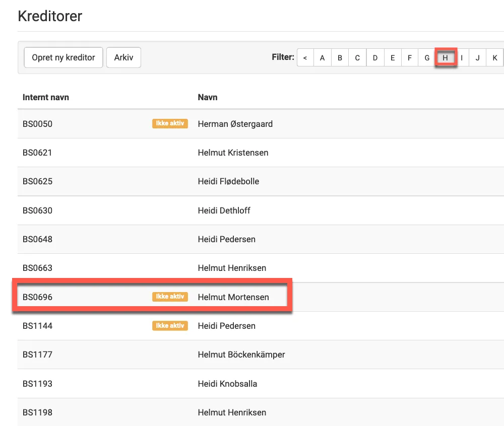The height and width of the screenshot is (426, 504).
Task: Click Ikke aktiv badge on BS1144 row
Action: click(x=170, y=325)
